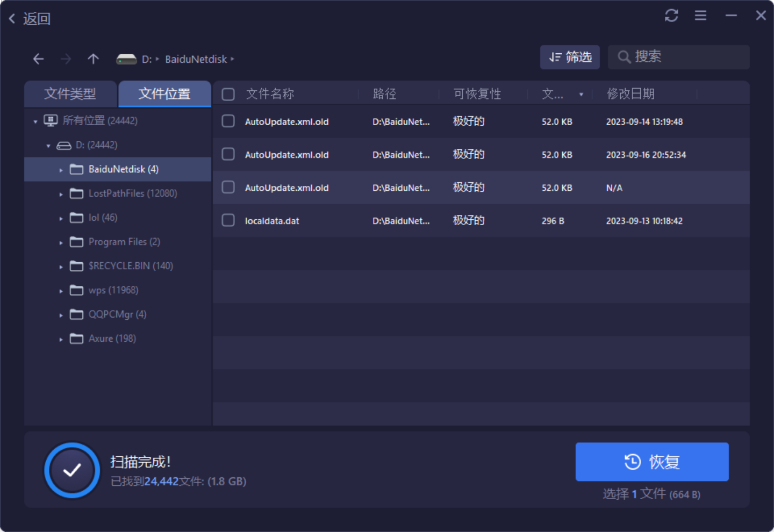
Task: Click the 24,442 found files count
Action: pos(161,481)
